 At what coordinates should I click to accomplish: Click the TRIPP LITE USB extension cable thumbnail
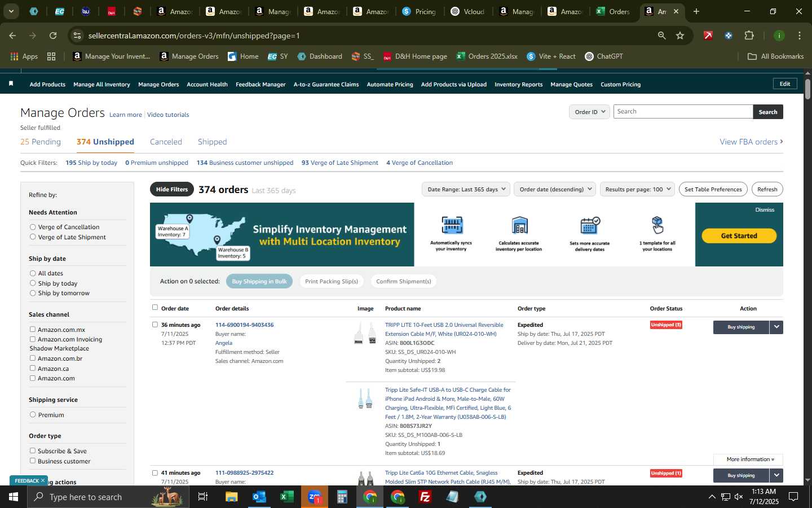pos(365,333)
